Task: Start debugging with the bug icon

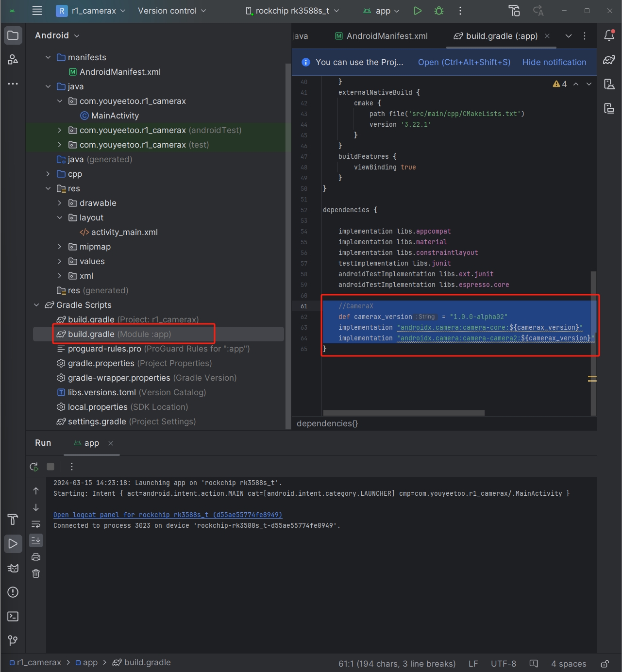Action: click(x=438, y=11)
